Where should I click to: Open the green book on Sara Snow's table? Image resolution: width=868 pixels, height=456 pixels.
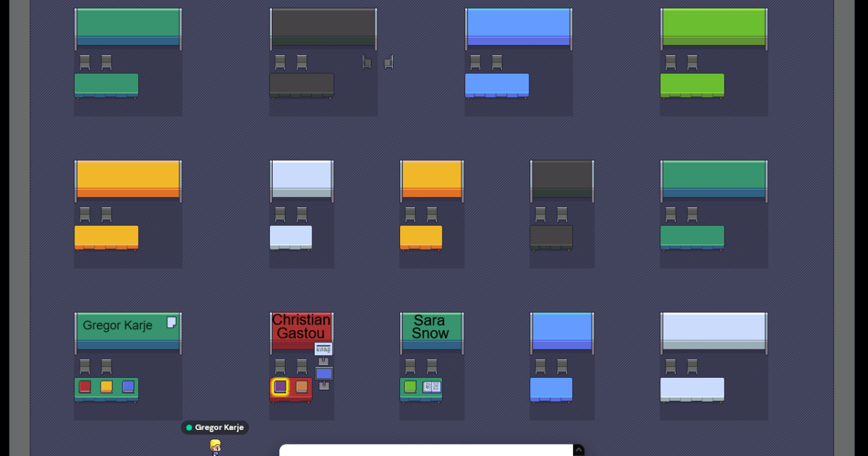[410, 387]
